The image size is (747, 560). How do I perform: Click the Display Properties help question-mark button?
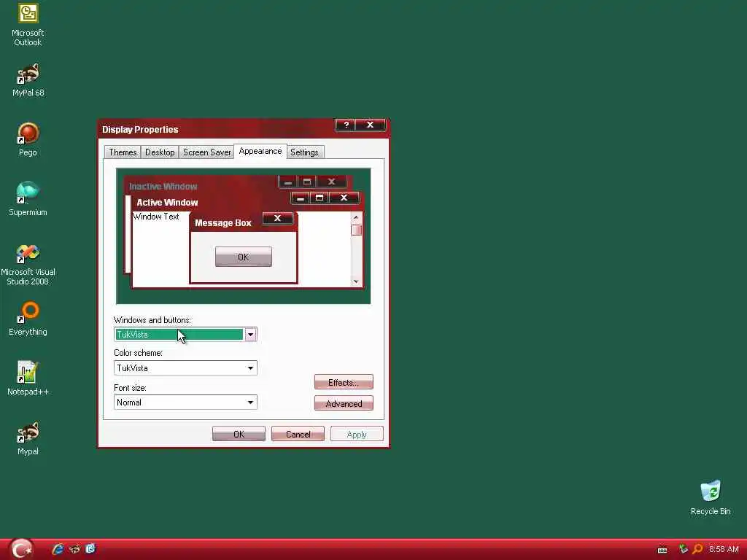point(346,125)
